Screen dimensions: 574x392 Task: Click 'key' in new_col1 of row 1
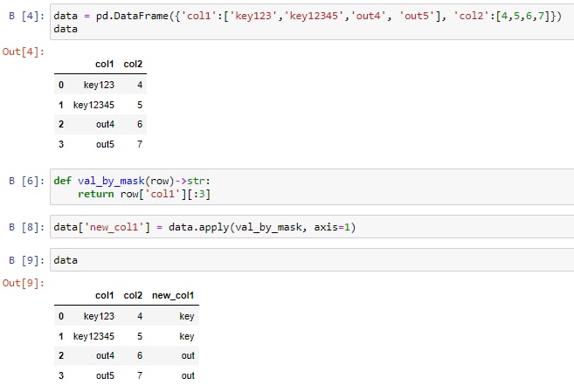[187, 336]
